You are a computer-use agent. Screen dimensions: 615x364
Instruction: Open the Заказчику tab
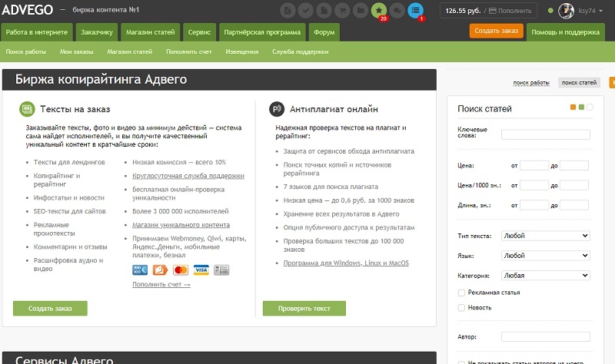[x=97, y=32]
